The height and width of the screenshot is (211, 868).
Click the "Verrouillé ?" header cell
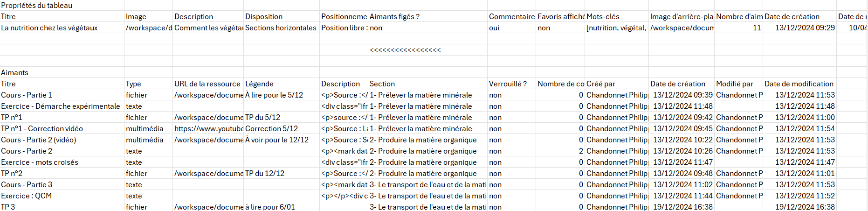pyautogui.click(x=508, y=84)
